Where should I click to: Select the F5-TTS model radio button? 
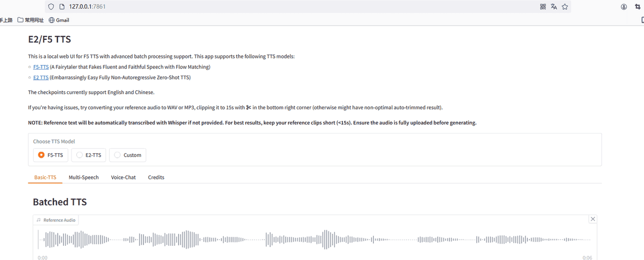coord(42,155)
